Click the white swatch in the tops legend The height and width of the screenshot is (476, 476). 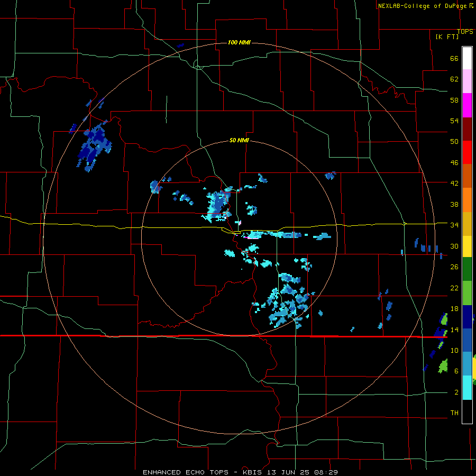click(467, 58)
